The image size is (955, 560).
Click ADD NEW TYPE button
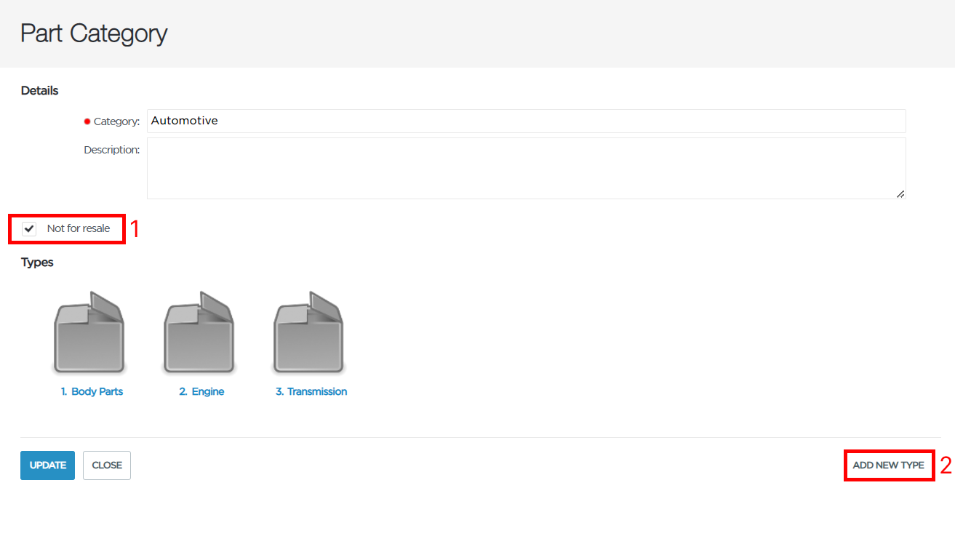click(889, 465)
